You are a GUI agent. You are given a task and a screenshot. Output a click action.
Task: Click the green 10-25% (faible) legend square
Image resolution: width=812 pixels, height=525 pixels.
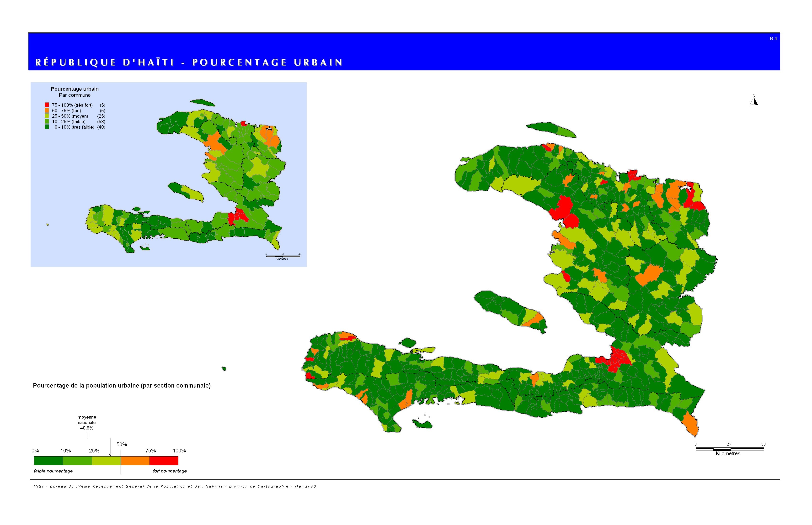click(47, 121)
